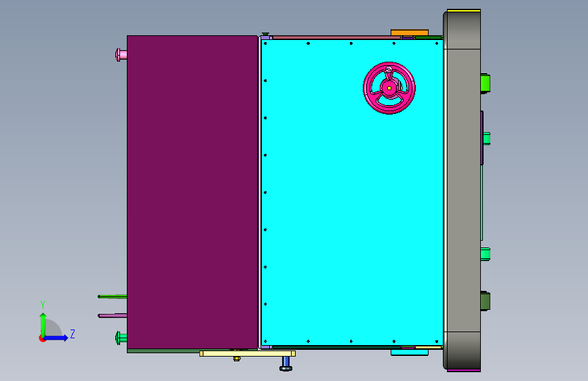Select the large dark purple cover panel
The height and width of the screenshot is (381, 588).
coord(193,193)
